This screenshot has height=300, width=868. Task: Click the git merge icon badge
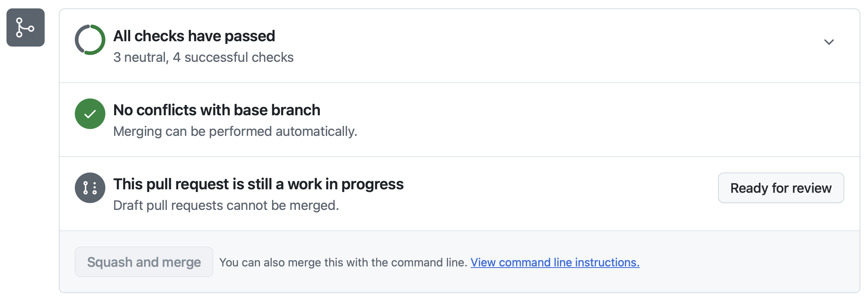[26, 27]
